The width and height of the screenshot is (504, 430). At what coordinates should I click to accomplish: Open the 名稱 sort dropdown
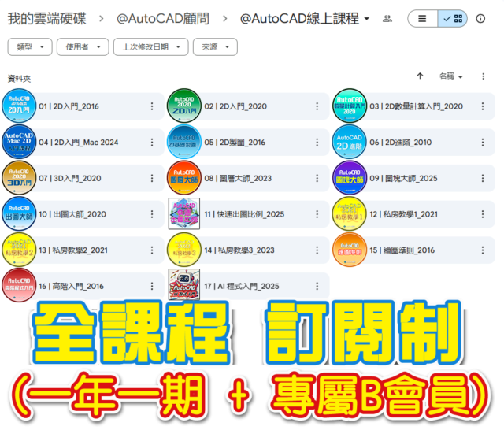(x=451, y=76)
